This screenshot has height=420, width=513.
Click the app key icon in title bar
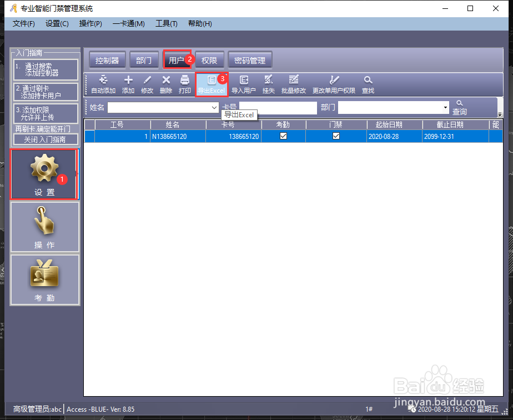13,8
